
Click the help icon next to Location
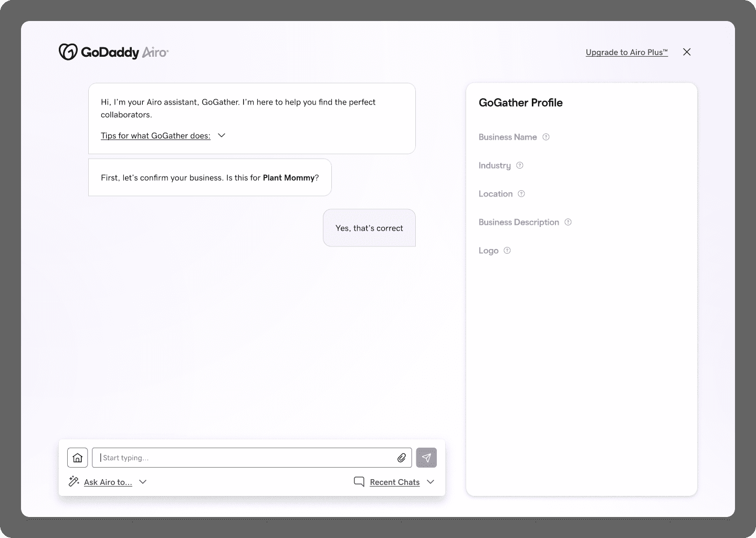pyautogui.click(x=521, y=194)
